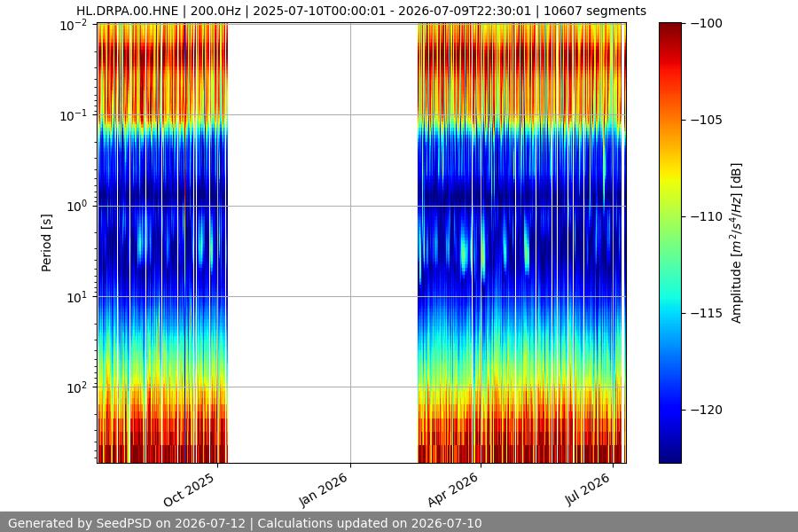Select the 'Jan 2026' x-axis label
Viewport: 798px width, 532px height.
coord(323,489)
